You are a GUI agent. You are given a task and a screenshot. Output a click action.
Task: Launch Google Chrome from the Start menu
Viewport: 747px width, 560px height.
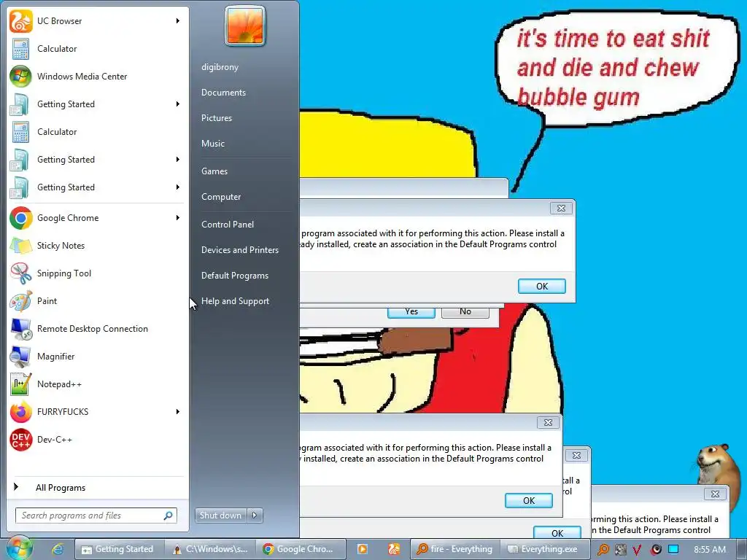click(98, 217)
